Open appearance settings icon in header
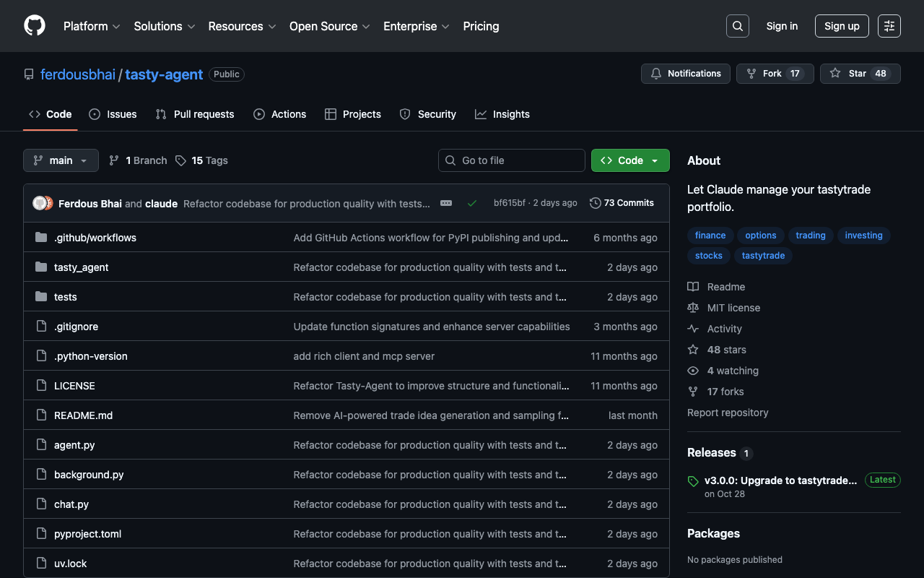924x578 pixels. [889, 26]
